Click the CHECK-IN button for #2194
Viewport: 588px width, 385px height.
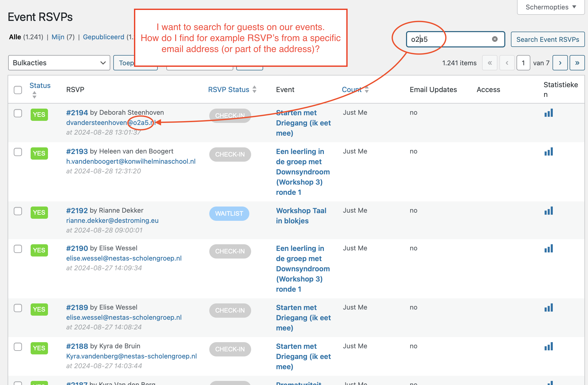230,116
